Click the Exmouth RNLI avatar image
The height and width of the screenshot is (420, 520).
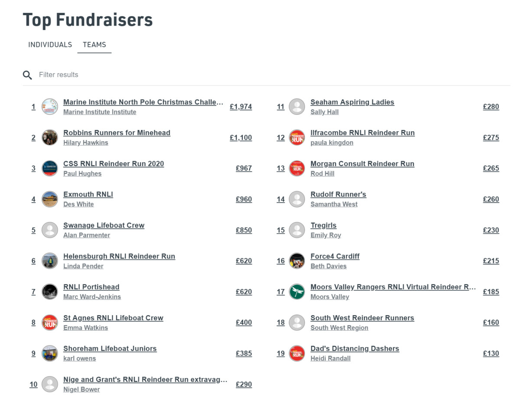tap(50, 199)
